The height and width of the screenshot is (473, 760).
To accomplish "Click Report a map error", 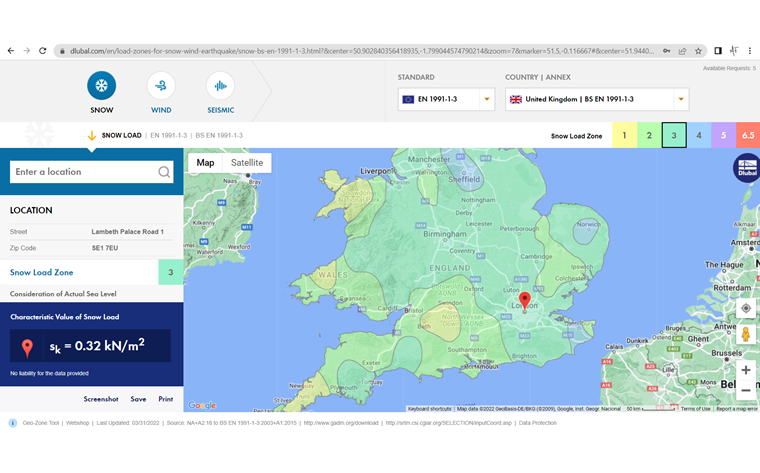I will click(737, 409).
